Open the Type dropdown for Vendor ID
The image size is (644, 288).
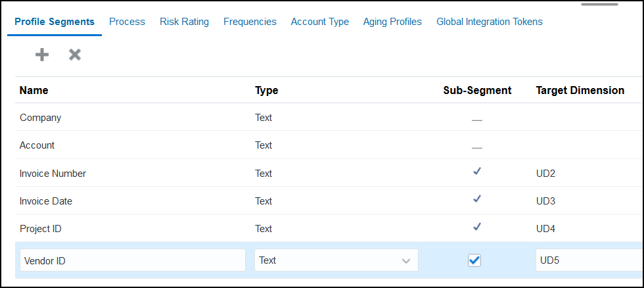pyautogui.click(x=336, y=260)
